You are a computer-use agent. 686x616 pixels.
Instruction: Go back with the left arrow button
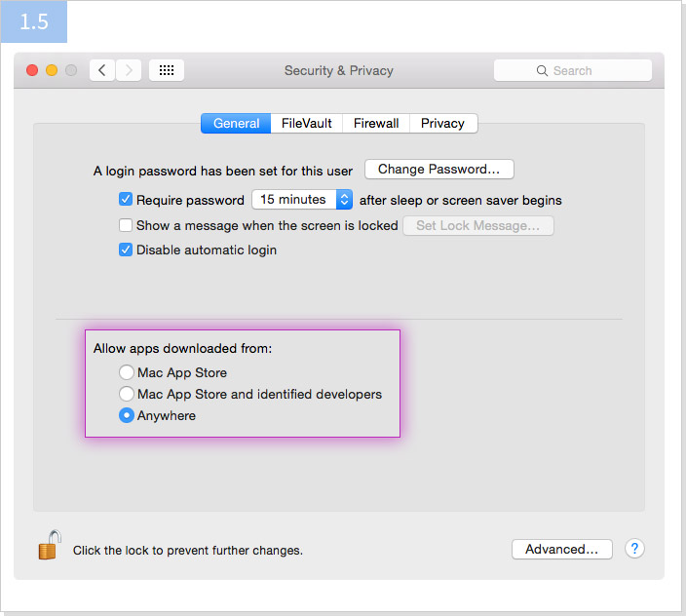tap(102, 70)
